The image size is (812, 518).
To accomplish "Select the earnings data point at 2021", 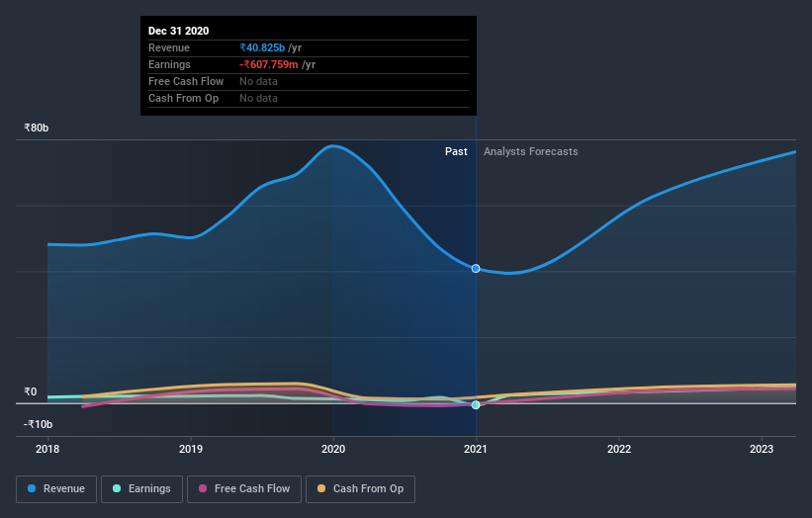I will tap(476, 404).
